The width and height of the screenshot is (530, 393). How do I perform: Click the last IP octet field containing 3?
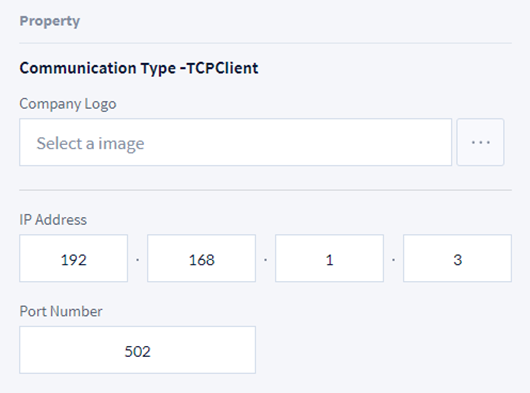457,258
